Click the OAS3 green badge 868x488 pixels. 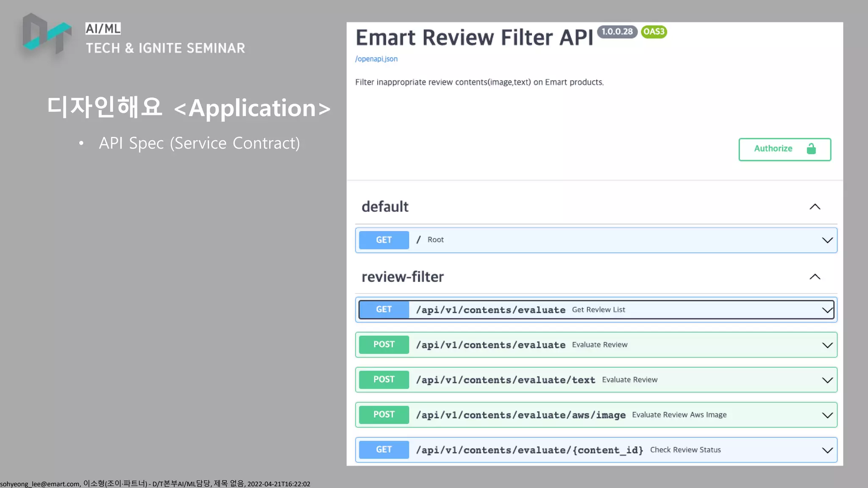[x=654, y=32]
